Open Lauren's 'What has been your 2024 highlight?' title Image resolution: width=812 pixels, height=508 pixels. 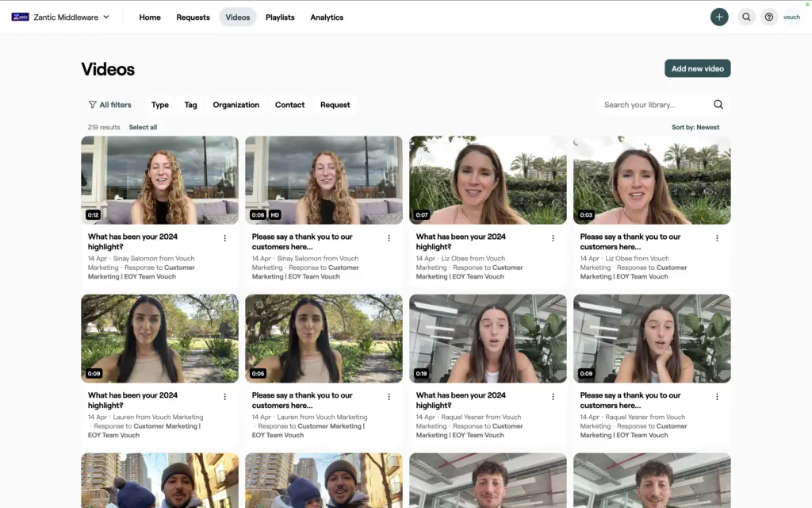pos(132,400)
